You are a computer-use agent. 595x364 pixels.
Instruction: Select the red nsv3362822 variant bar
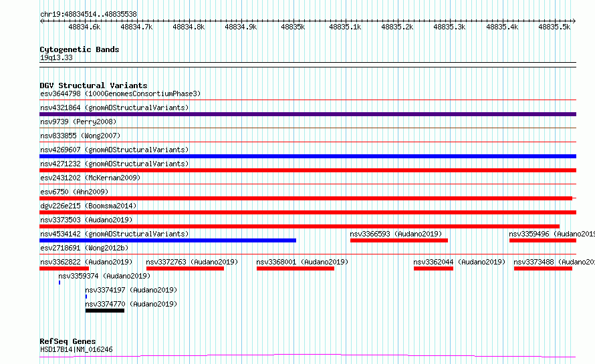[64, 268]
